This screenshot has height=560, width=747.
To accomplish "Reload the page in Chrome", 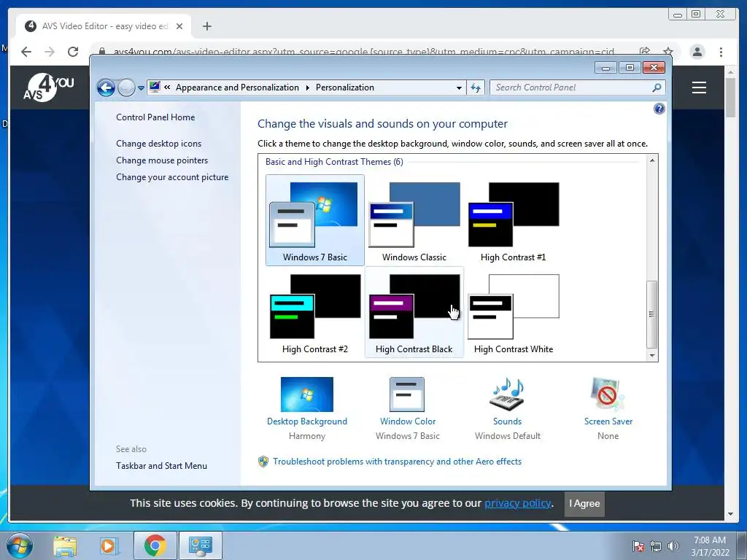I will point(73,52).
